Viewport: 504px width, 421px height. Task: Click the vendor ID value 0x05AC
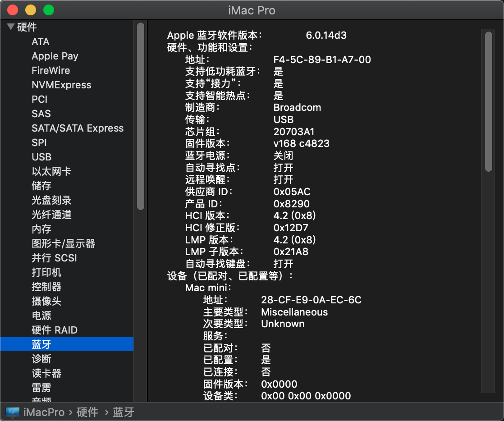pyautogui.click(x=292, y=192)
